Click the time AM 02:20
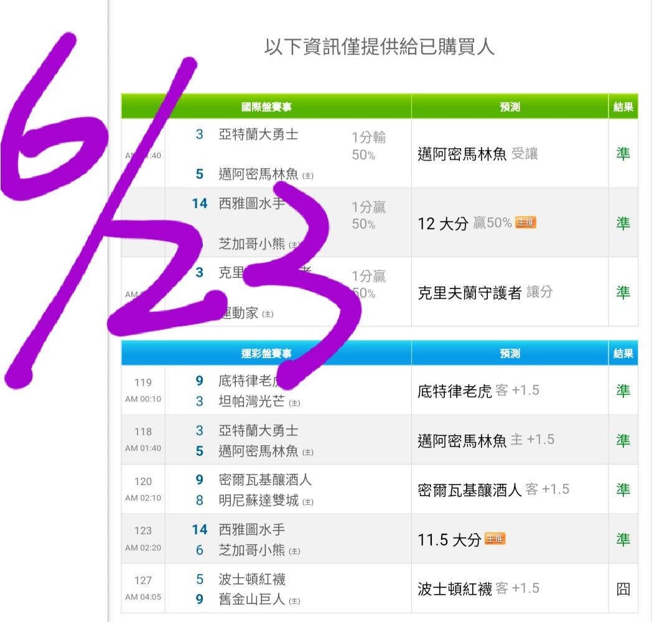Screen dimensions: 672x622 (143, 548)
